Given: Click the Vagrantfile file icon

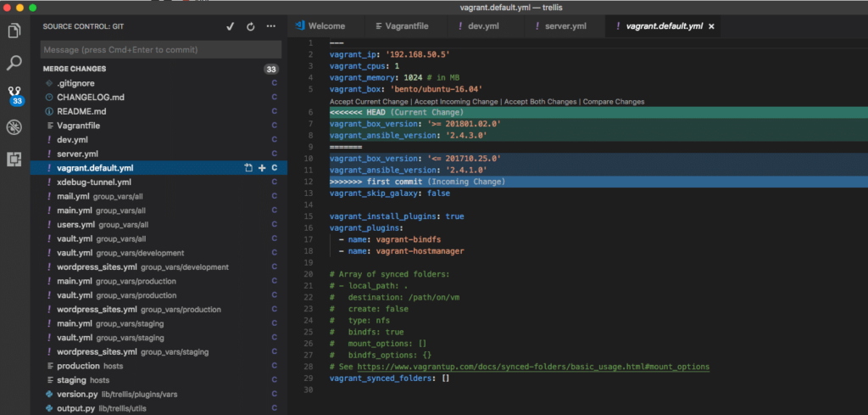Looking at the screenshot, I should pyautogui.click(x=50, y=126).
